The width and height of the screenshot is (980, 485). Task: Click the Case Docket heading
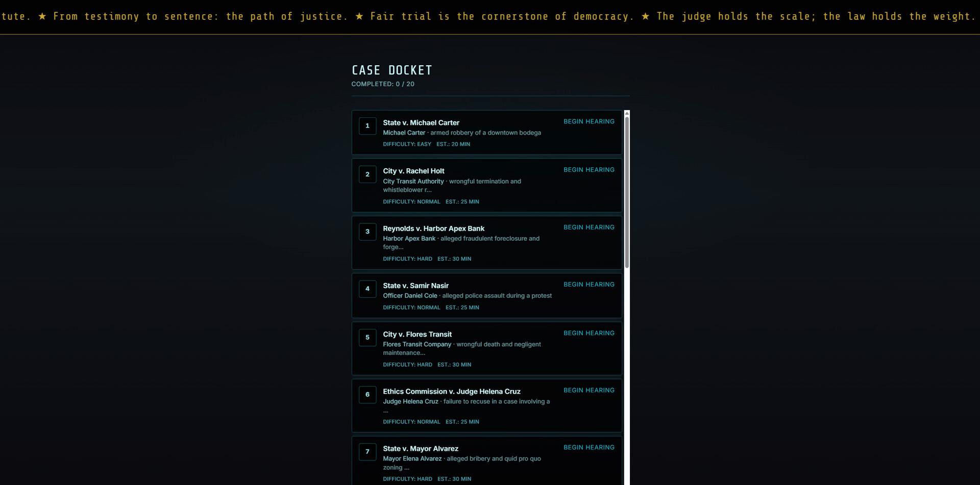tap(391, 70)
